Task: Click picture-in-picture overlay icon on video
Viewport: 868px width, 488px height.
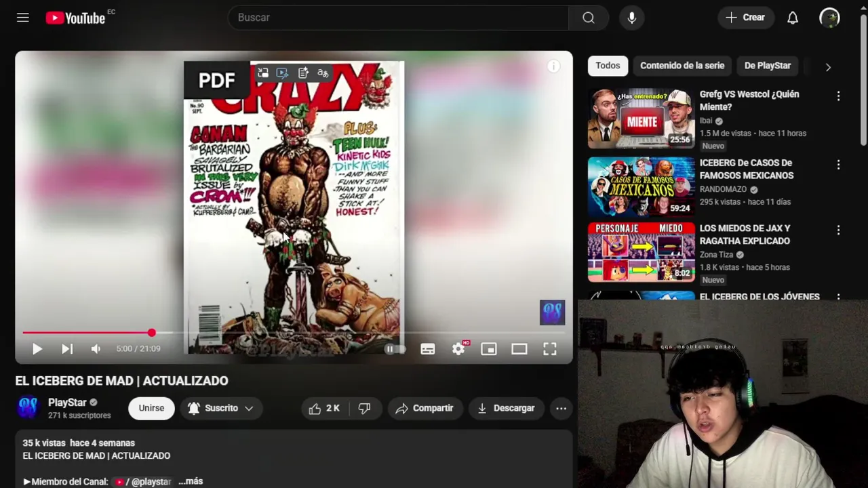Action: click(x=263, y=73)
